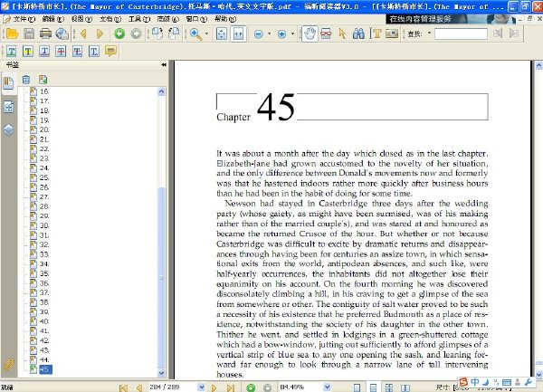
Task: Select bookmark 45 in the tree
Action: click(x=45, y=369)
